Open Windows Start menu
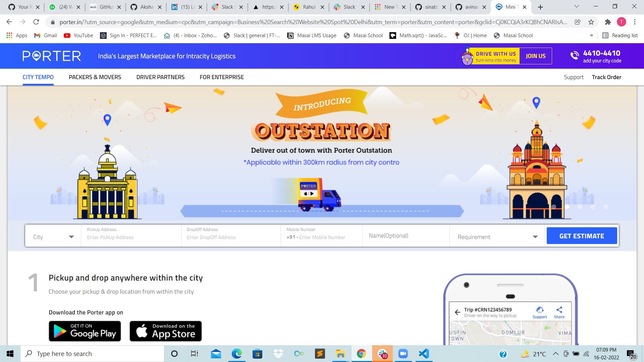Viewport: 644px width, 362px height. [x=10, y=354]
